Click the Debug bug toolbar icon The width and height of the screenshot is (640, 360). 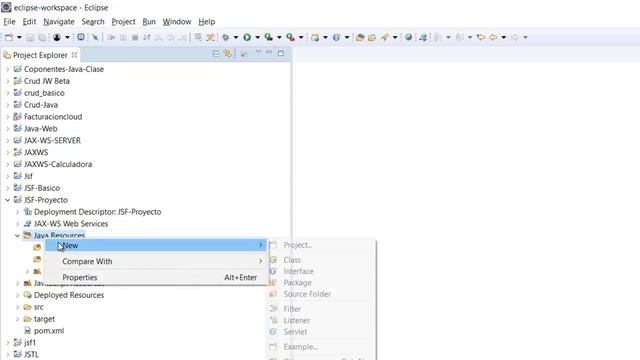225,37
